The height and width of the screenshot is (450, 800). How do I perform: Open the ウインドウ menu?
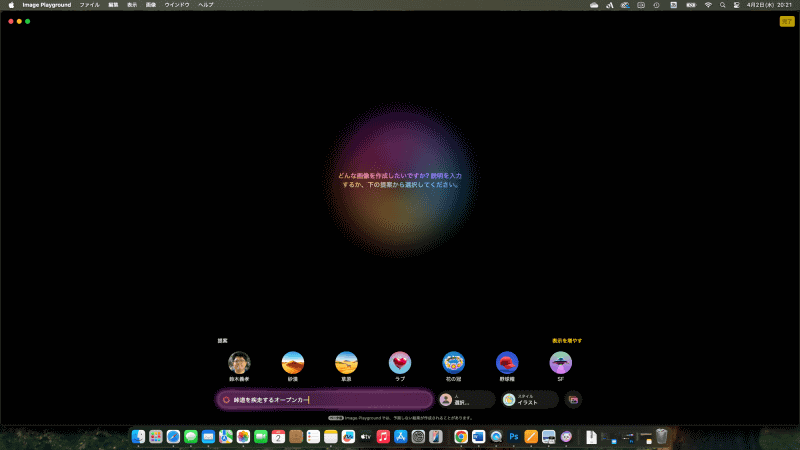tap(177, 5)
